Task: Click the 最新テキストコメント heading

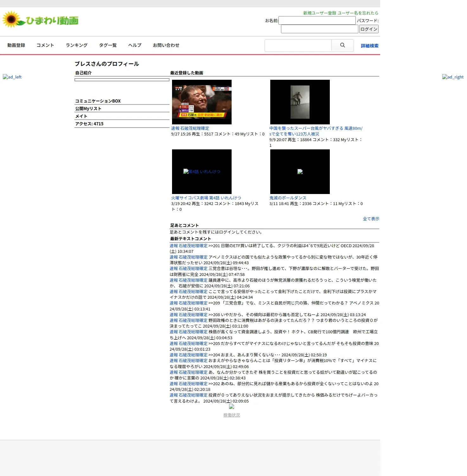Action: click(190, 239)
